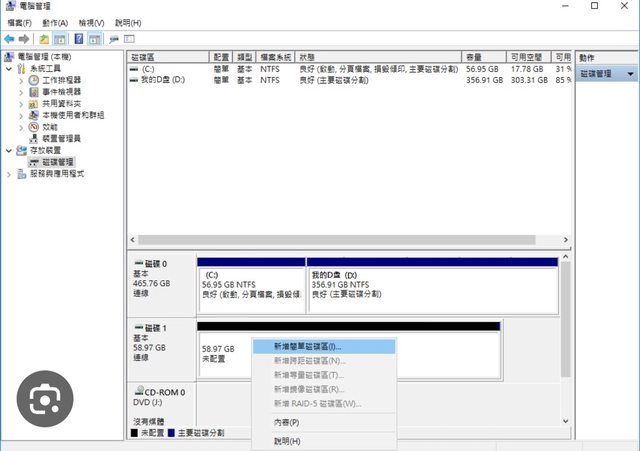Select 磁碟管理 (Disk Management) in tree
Image resolution: width=640 pixels, height=451 pixels.
click(x=56, y=162)
